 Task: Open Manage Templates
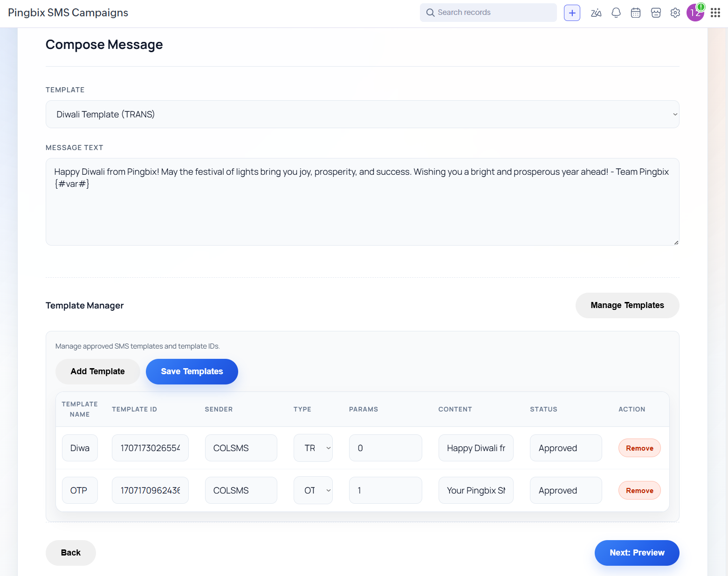627,305
